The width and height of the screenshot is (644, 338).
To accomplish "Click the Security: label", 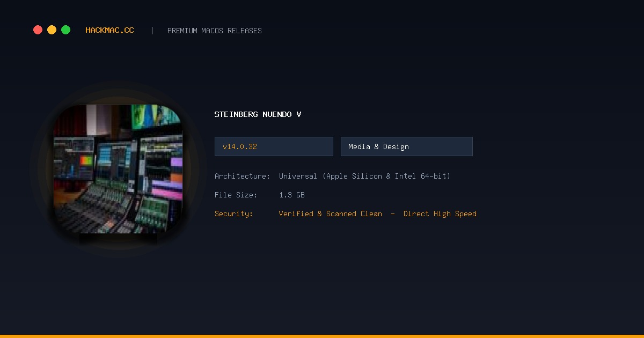I will tap(234, 214).
